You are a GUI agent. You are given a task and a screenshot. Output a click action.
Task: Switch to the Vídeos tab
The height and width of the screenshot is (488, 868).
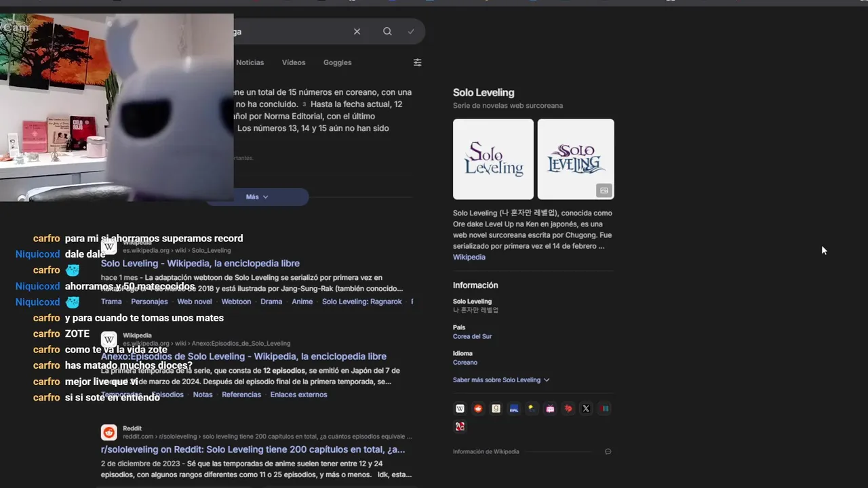(x=294, y=62)
